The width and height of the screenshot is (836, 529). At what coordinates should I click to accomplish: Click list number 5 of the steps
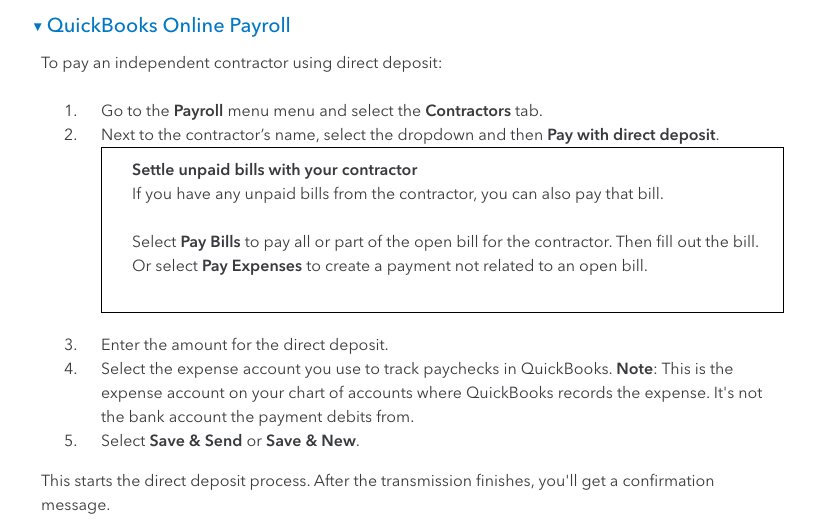70,441
